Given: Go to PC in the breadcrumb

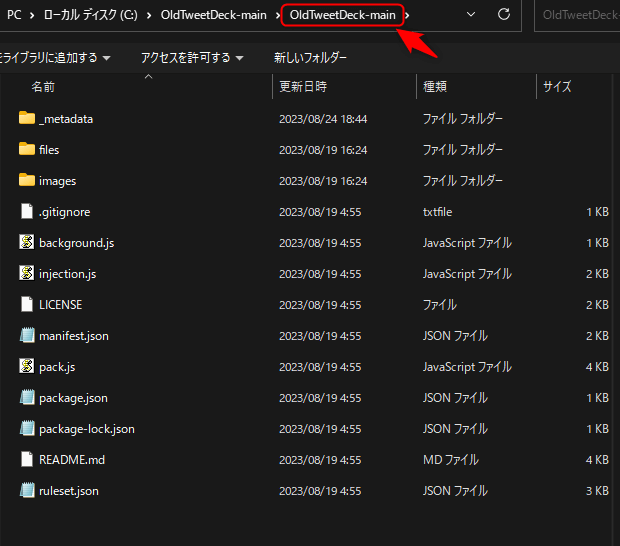Looking at the screenshot, I should click(14, 15).
